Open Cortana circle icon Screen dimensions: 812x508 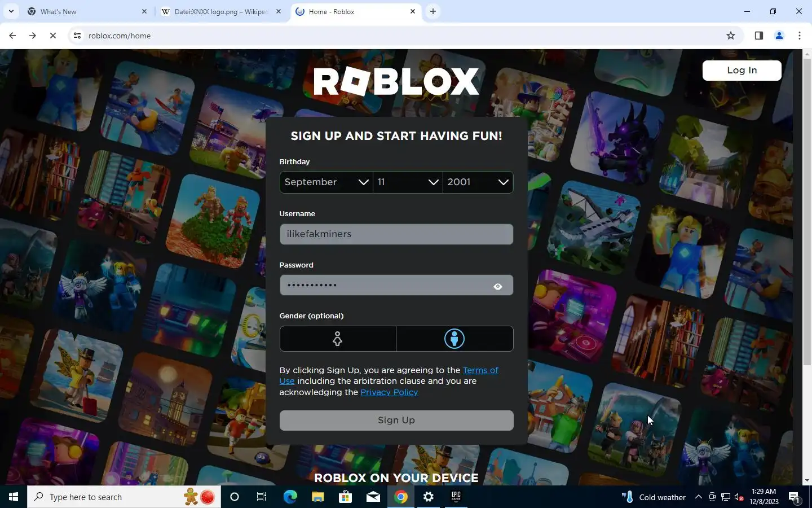click(x=235, y=497)
